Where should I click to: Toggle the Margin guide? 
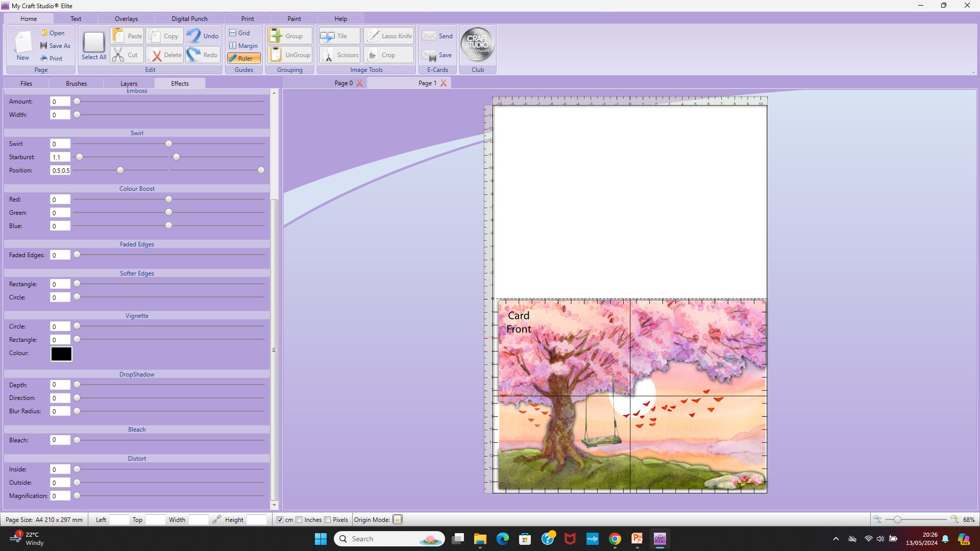coord(243,46)
